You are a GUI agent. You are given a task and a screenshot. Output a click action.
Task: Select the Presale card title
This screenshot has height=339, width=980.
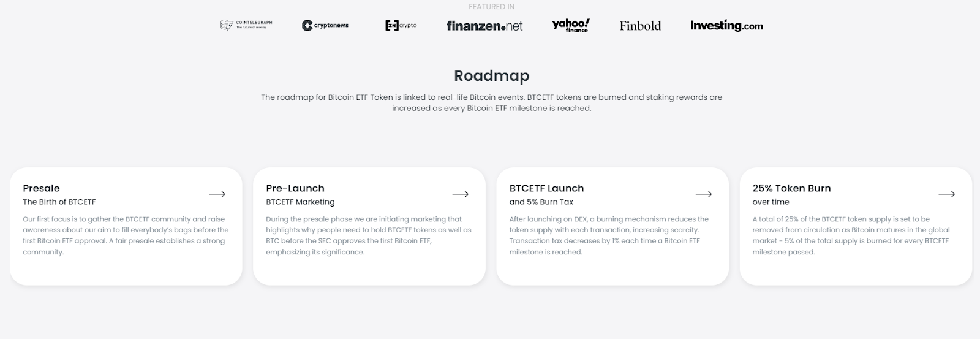click(x=41, y=188)
